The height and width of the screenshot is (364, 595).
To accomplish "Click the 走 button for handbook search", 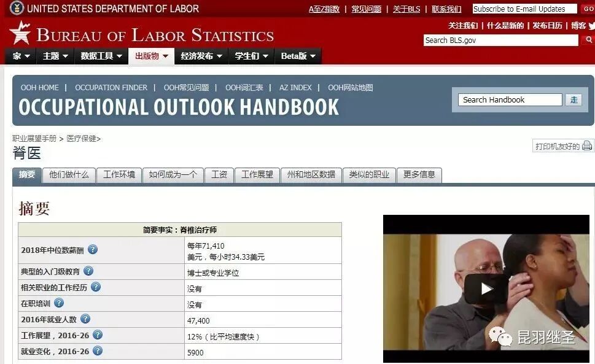I will [574, 99].
